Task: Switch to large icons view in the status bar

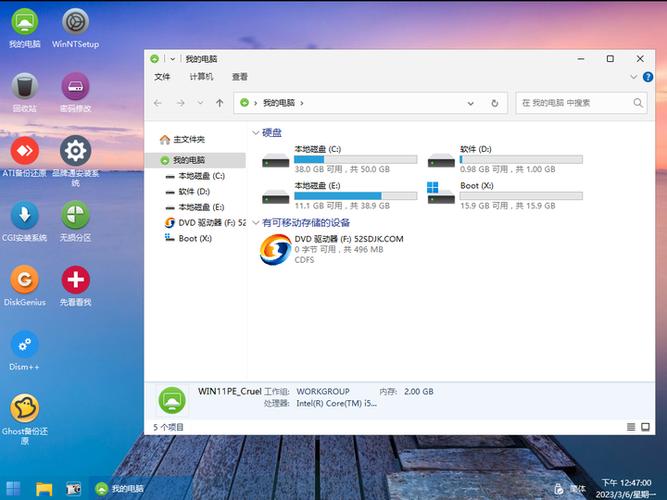Action: tap(645, 427)
